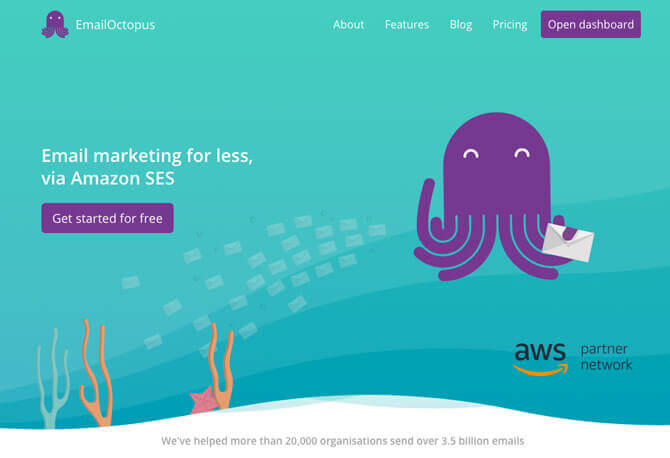Click the EmailOctopus brand name text

[x=115, y=25]
